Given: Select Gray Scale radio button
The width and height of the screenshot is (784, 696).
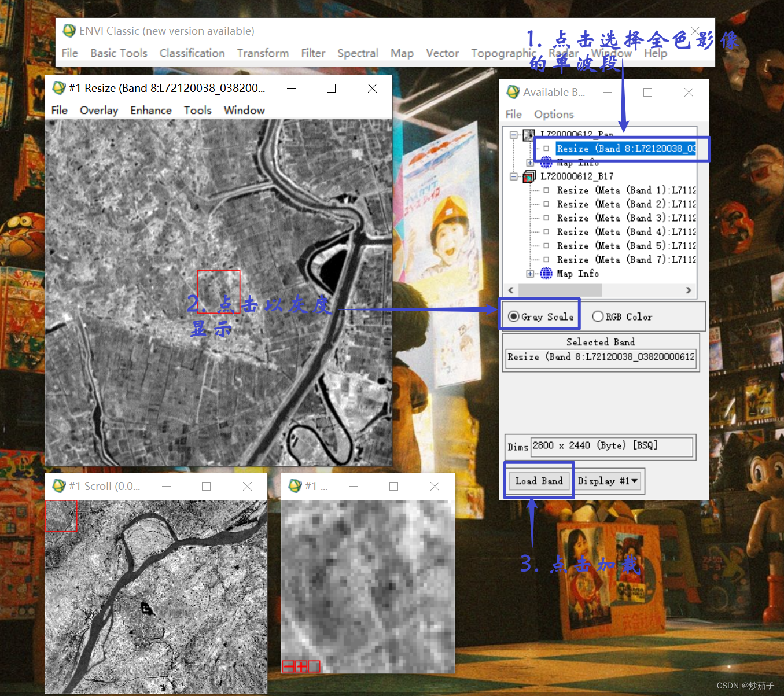Looking at the screenshot, I should [x=513, y=316].
